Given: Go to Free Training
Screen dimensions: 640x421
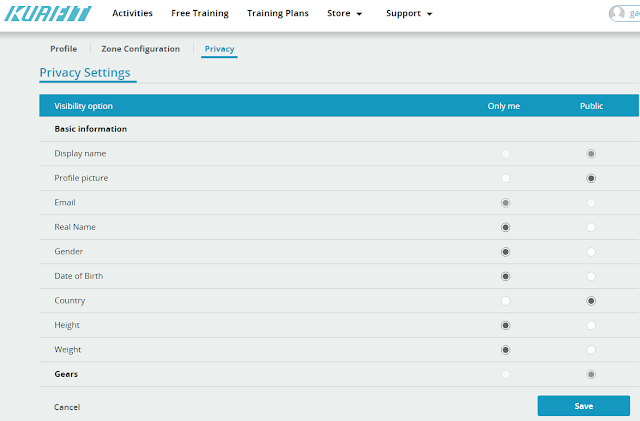Looking at the screenshot, I should [200, 13].
